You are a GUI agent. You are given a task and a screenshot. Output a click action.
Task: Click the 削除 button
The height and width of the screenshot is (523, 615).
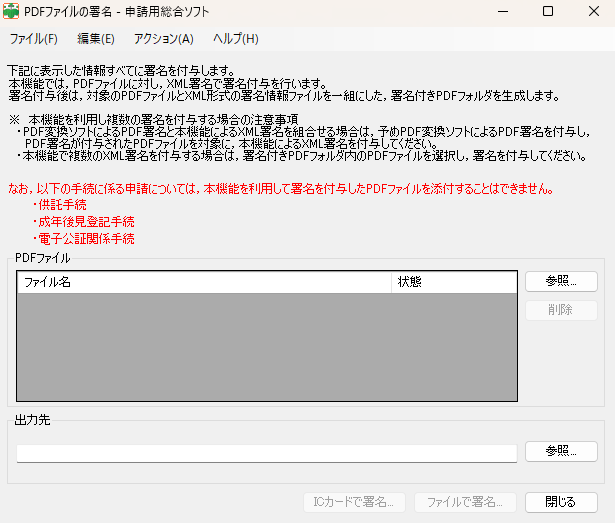[561, 310]
